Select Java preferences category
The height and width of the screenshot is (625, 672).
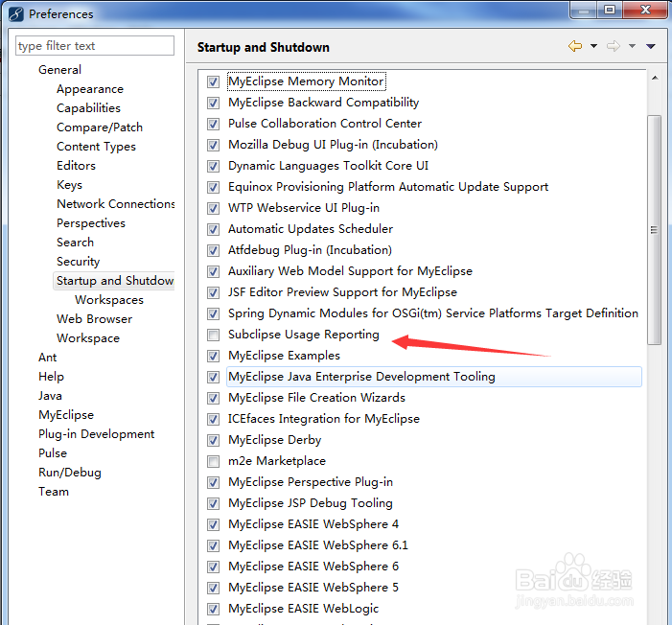(50, 396)
